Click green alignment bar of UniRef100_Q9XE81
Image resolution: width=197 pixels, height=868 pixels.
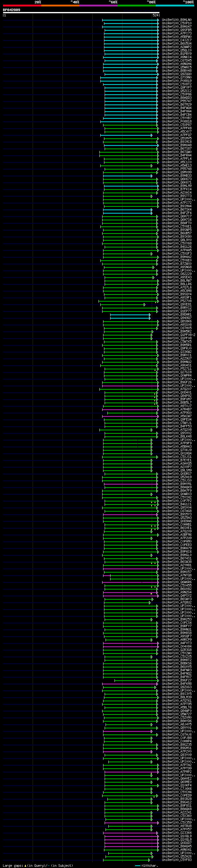pos(123,304)
